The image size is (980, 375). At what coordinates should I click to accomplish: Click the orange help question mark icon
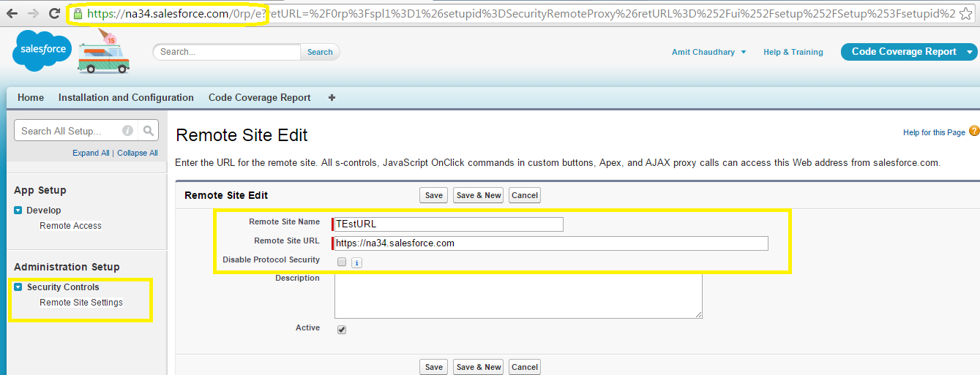pyautogui.click(x=973, y=131)
